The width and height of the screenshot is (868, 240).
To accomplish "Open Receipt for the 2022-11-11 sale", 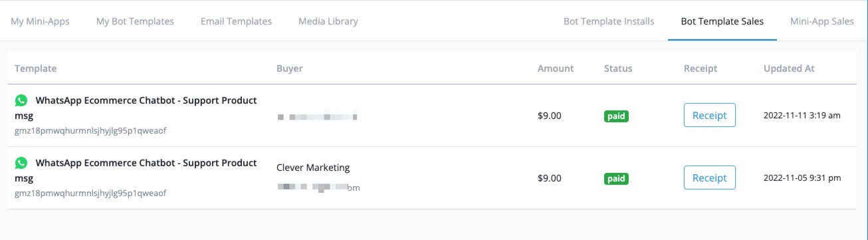I will click(x=710, y=115).
